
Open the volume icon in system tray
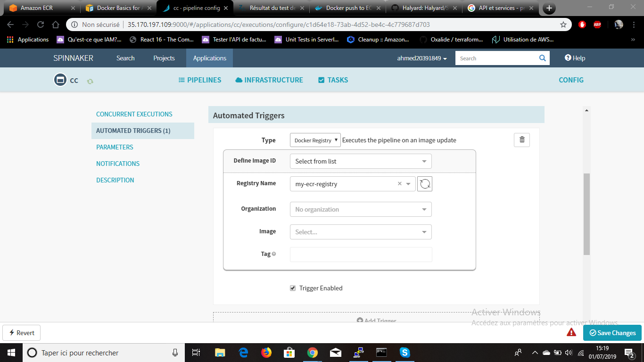tap(568, 352)
